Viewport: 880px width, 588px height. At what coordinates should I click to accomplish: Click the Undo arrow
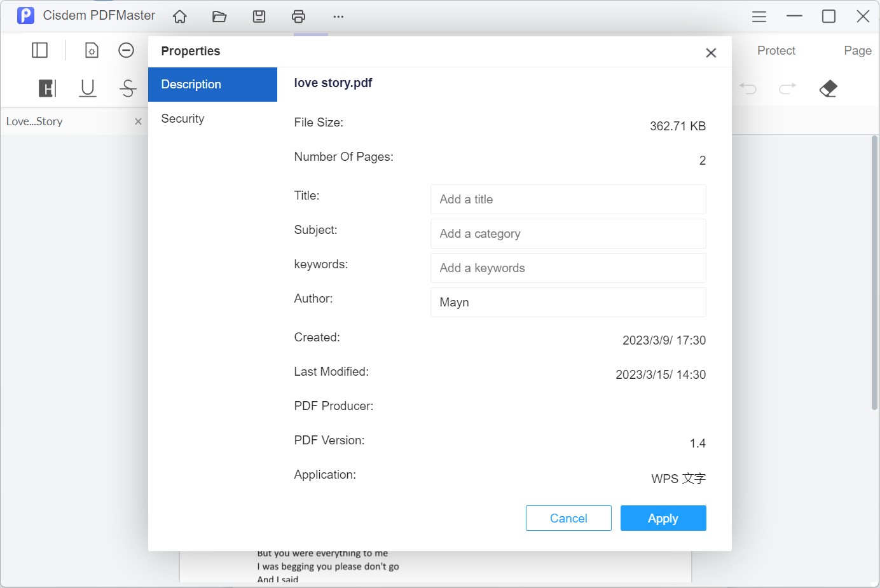[748, 89]
